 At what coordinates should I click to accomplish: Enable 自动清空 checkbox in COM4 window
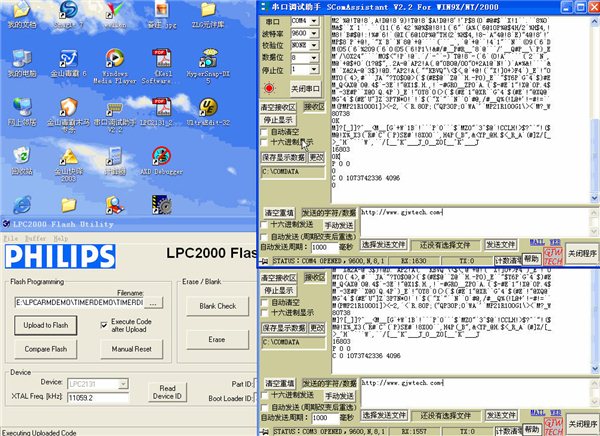point(264,132)
